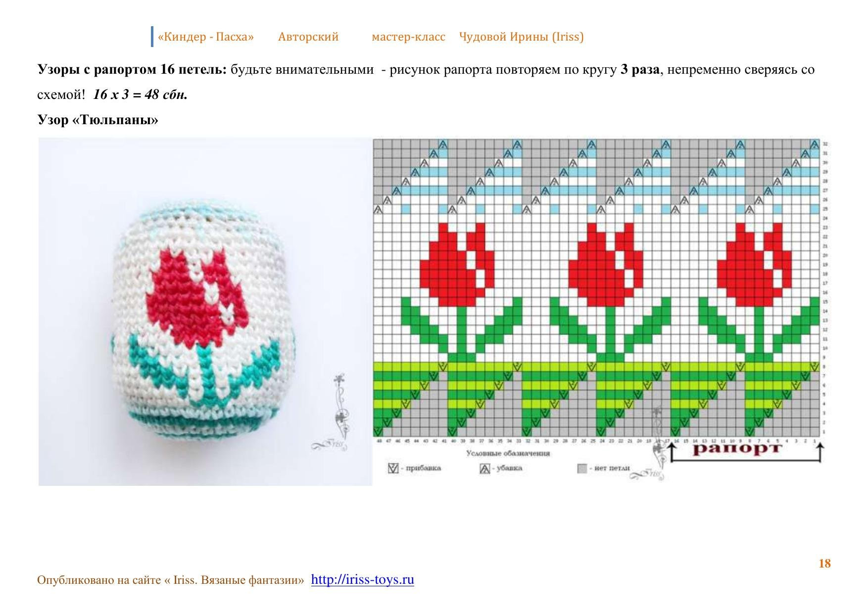Click the right arrow of рапорт bracket

tap(820, 452)
